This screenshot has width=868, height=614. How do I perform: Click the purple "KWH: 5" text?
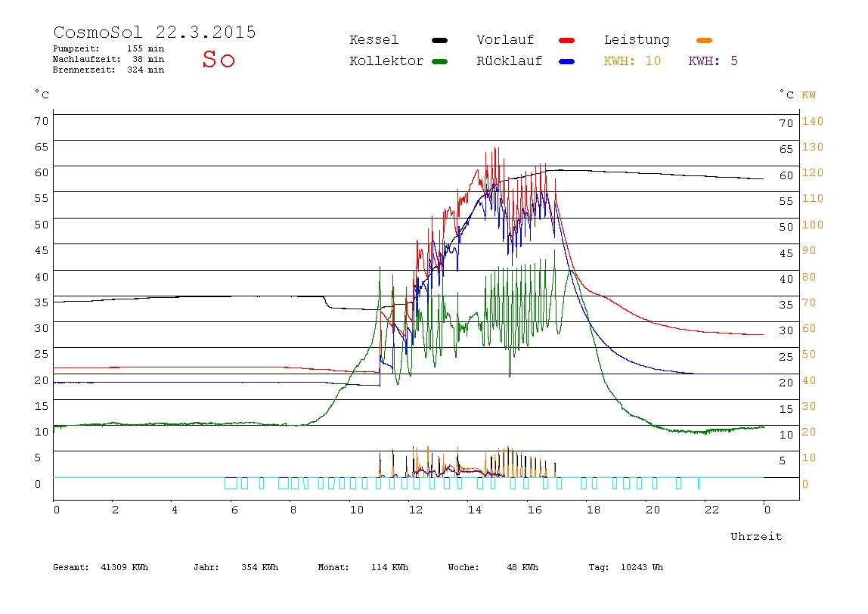tap(713, 61)
